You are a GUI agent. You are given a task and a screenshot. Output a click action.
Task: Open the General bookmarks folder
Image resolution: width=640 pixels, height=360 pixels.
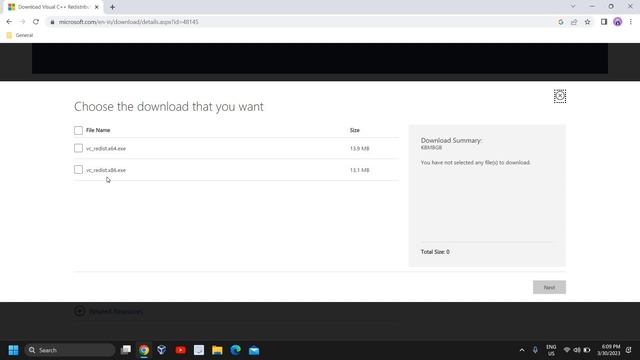20,35
